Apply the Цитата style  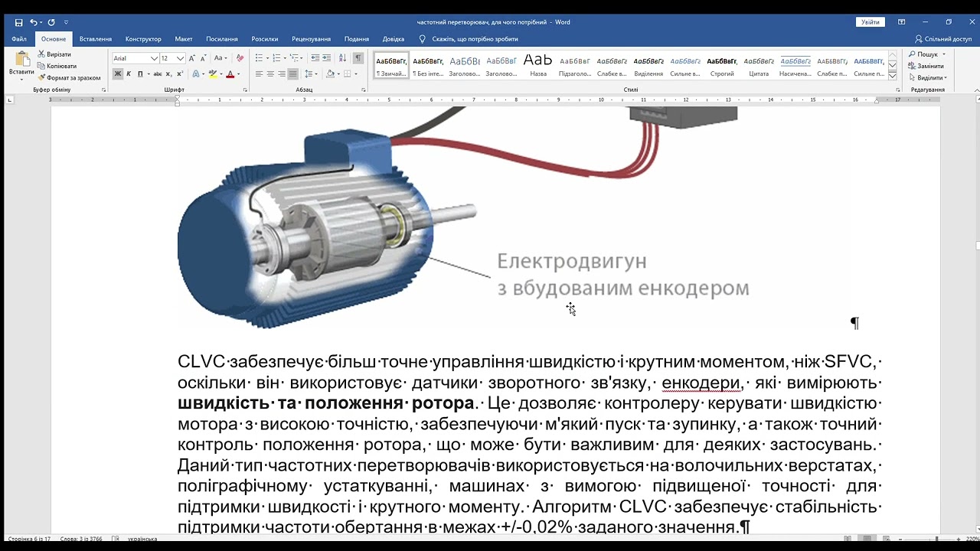point(759,66)
